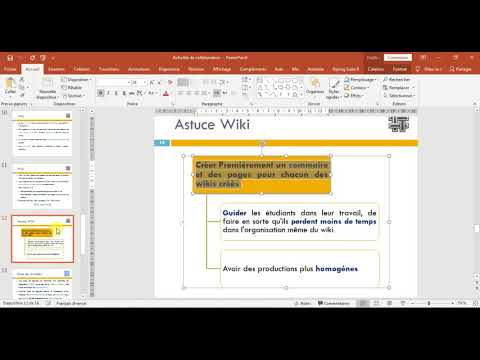The width and height of the screenshot is (480, 360).
Task: Change the font color red A icon
Action: pyautogui.click(x=166, y=93)
